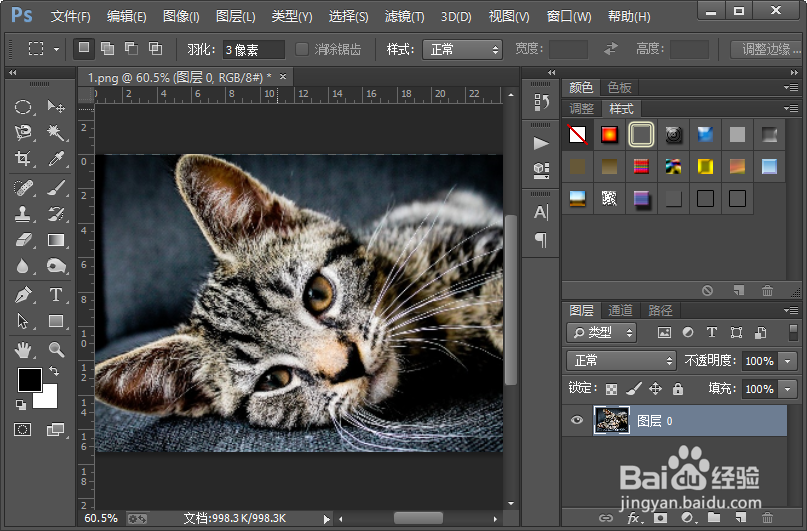Toggle the 消除锯齿 anti-alias checkbox

click(x=302, y=49)
